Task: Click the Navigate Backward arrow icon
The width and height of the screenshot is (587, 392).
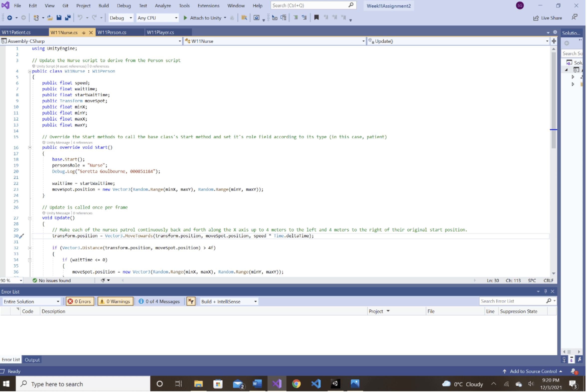Action: (x=10, y=18)
